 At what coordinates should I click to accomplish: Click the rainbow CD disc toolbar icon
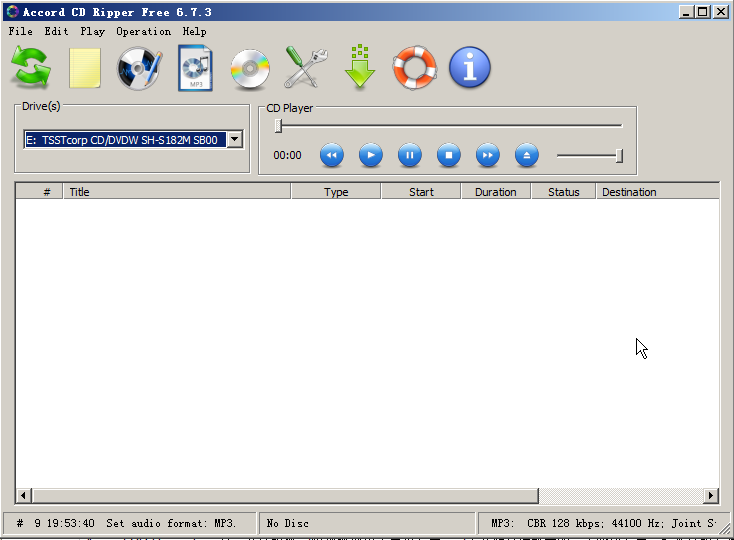tap(250, 69)
